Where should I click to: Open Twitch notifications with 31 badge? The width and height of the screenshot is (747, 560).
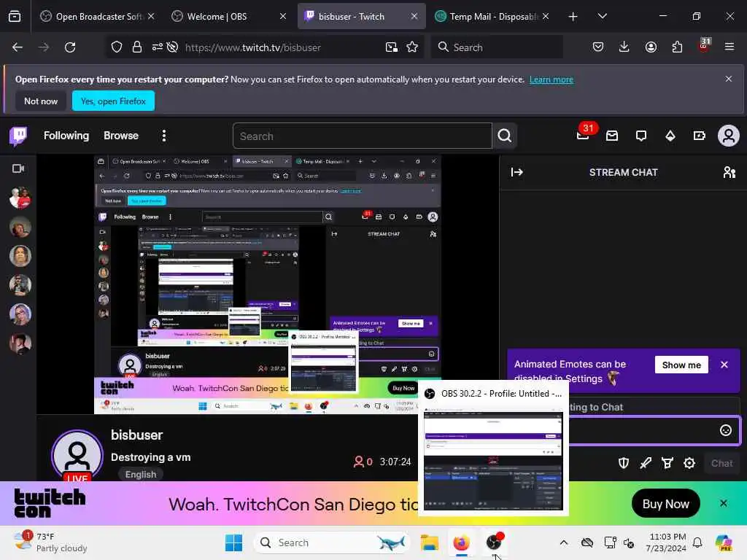(583, 136)
